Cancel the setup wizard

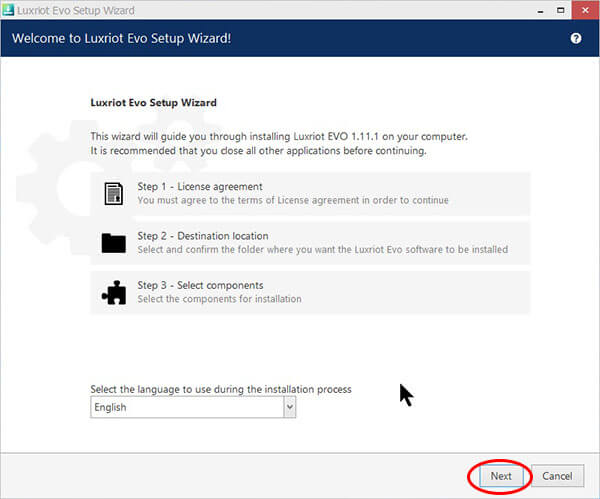pos(557,476)
